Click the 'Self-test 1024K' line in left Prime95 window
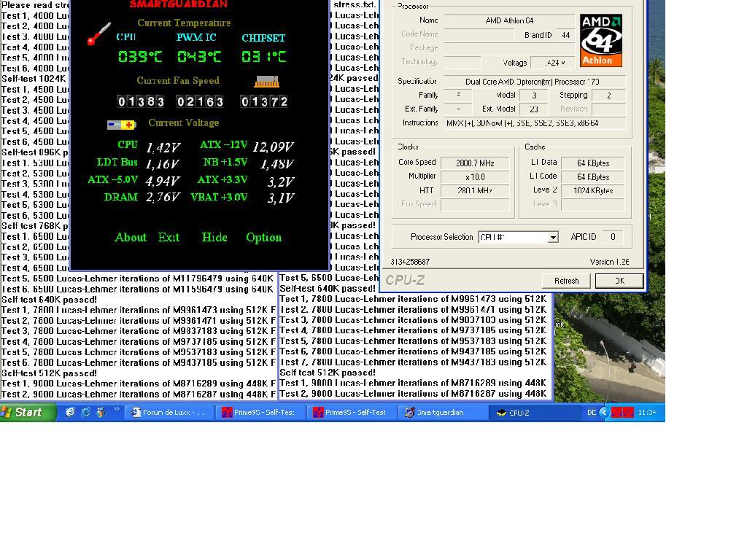747x560 pixels. tap(34, 79)
